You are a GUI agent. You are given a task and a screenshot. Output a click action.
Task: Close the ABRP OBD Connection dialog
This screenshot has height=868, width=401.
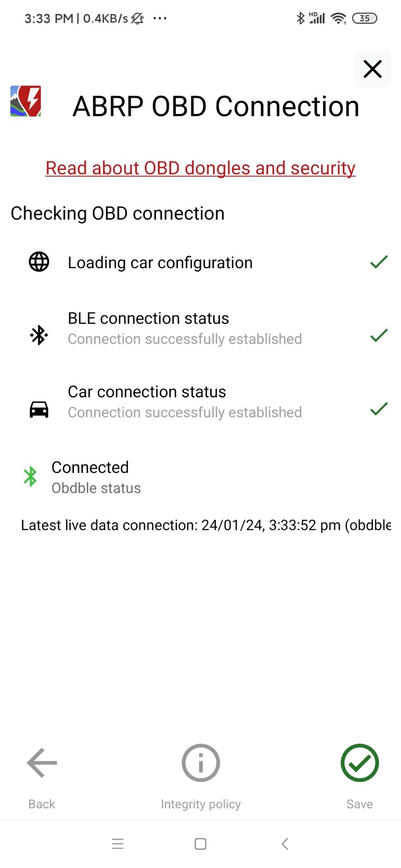tap(372, 69)
